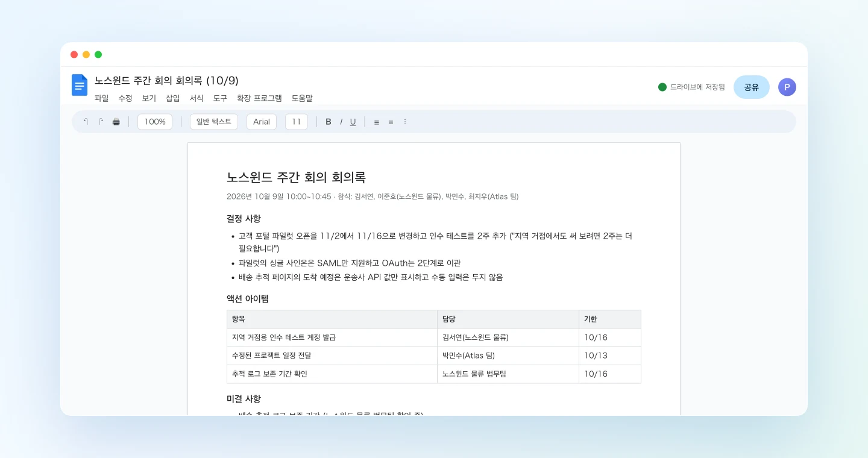Open the font size 11 box
The height and width of the screenshot is (458, 868).
pos(297,122)
